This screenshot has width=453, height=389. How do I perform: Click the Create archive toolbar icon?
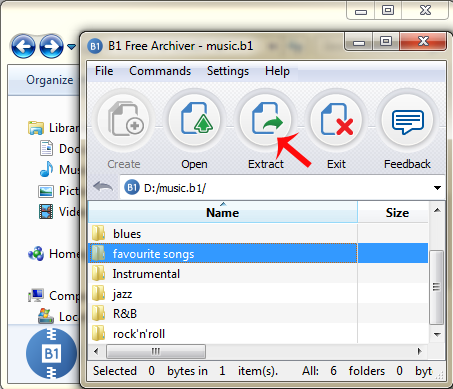coord(124,120)
